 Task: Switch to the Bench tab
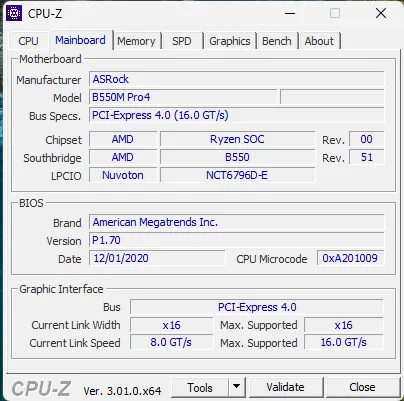(277, 41)
